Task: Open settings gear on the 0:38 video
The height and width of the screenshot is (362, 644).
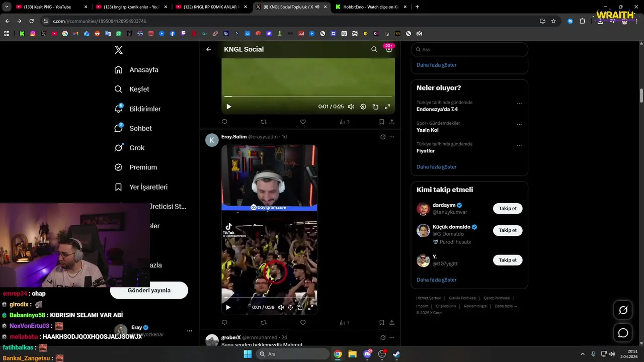Action: (x=290, y=307)
